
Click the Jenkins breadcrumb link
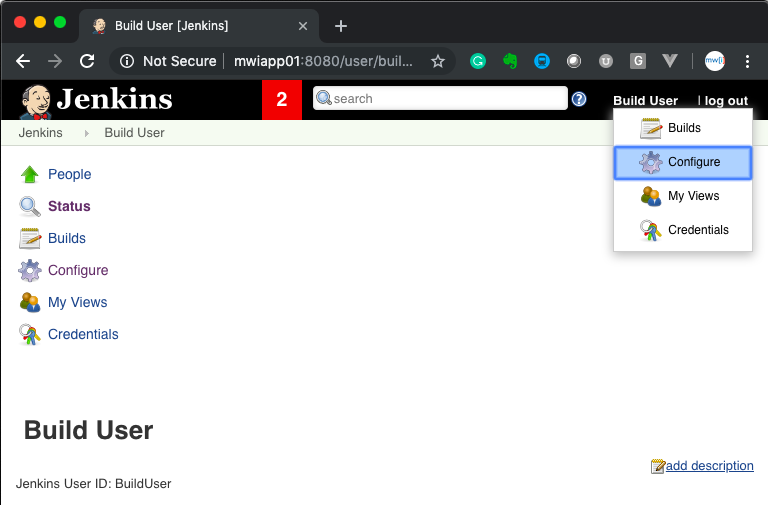41,133
